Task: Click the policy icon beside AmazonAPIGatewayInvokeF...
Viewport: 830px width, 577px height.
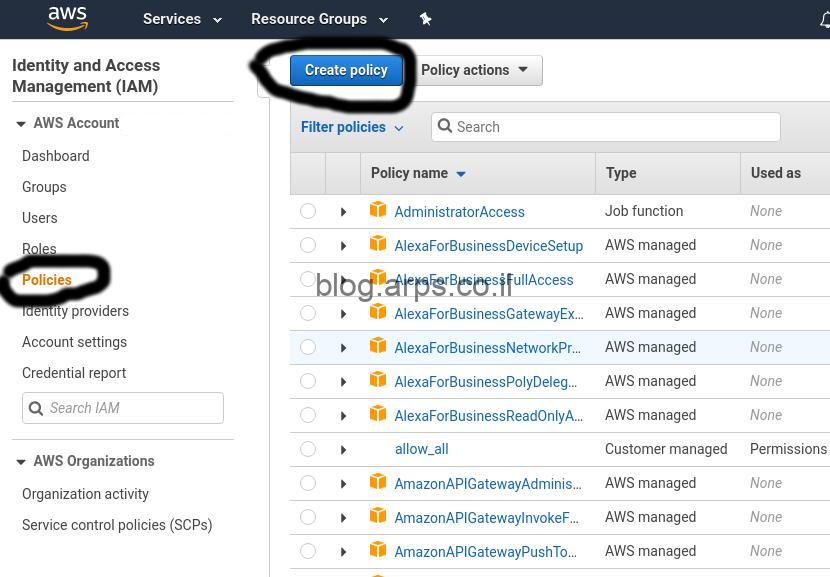Action: 377,516
